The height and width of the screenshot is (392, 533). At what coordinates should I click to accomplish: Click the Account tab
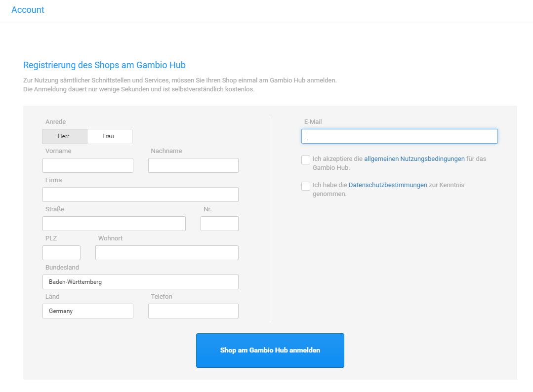(x=28, y=9)
